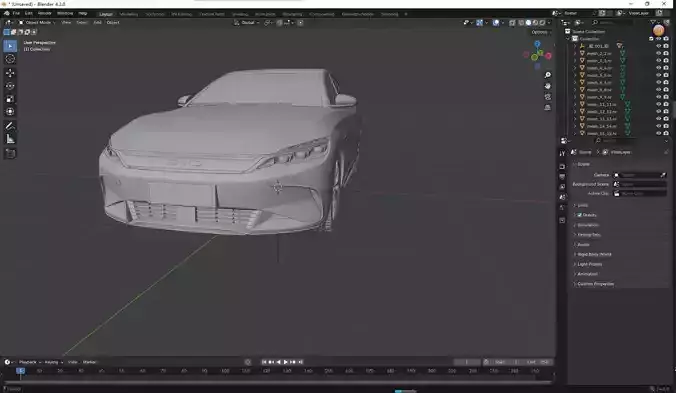This screenshot has height=393, width=676.
Task: Select the Move tool
Action: click(10, 73)
